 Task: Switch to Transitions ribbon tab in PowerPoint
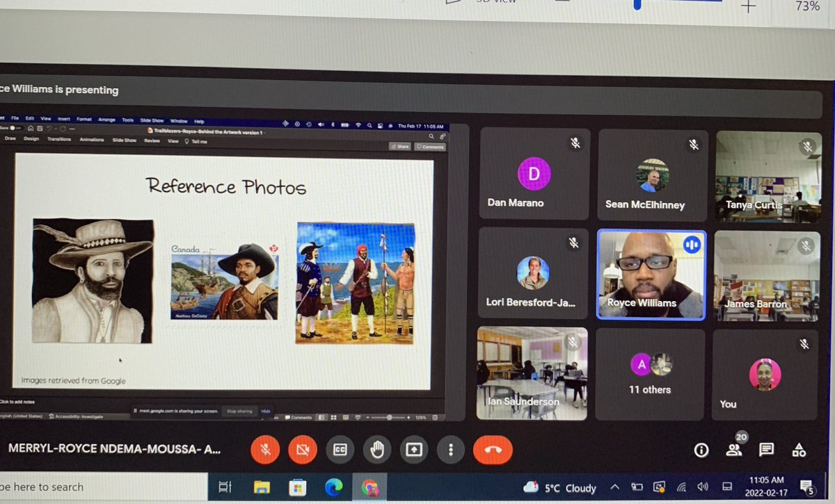click(59, 138)
